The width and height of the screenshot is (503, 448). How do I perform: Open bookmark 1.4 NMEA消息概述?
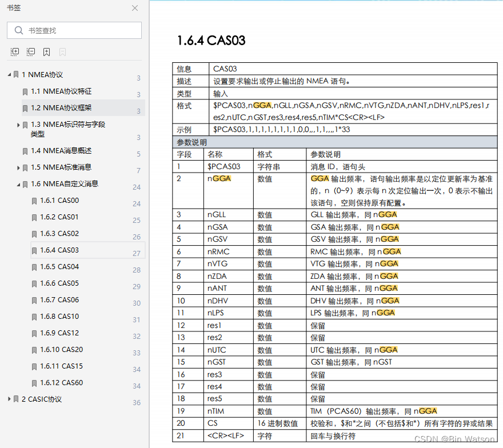click(x=61, y=151)
